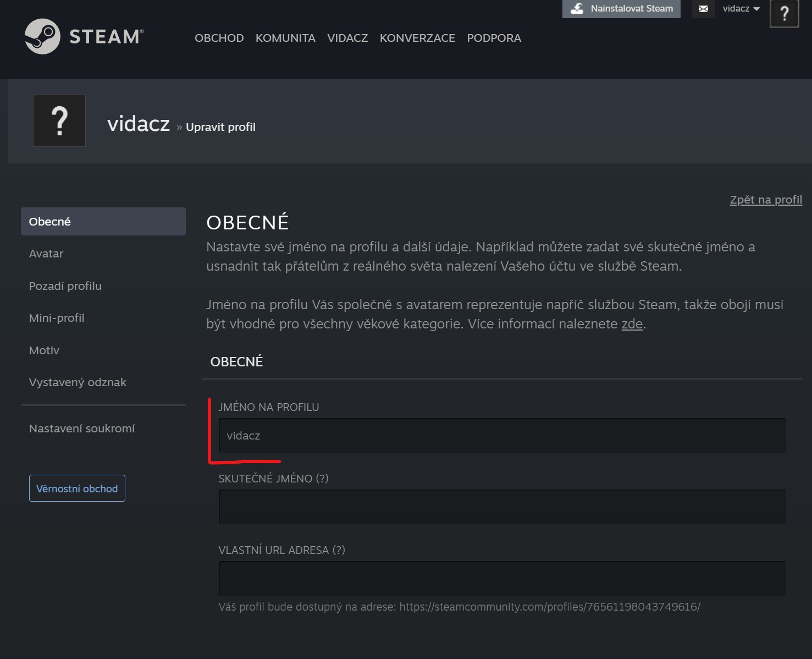Focus the Jméno na profilu field

tap(502, 436)
